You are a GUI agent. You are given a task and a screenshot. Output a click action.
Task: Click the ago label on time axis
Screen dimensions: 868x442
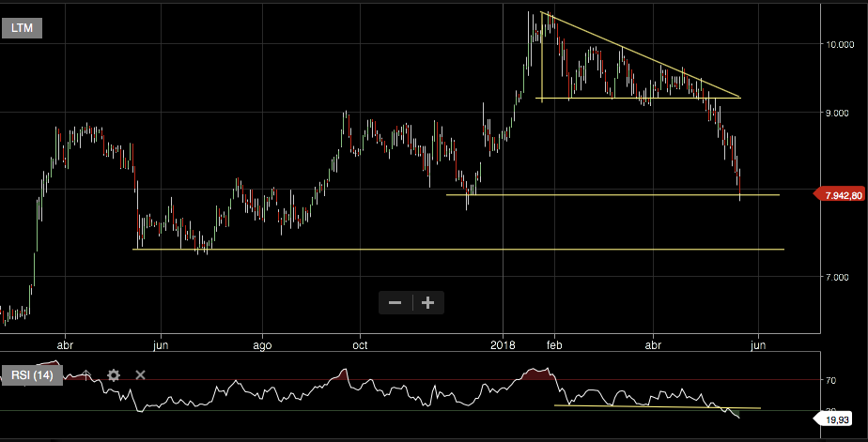coord(262,344)
